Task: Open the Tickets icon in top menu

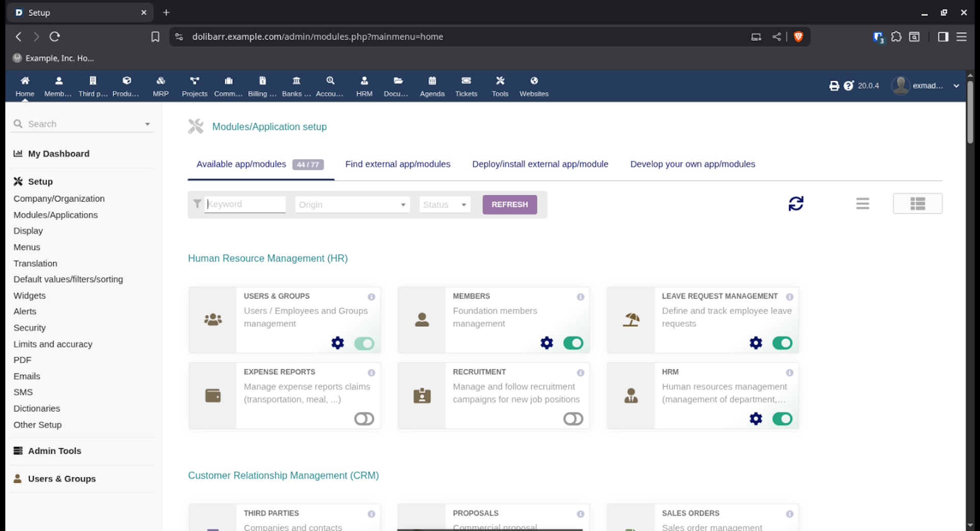Action: (466, 86)
